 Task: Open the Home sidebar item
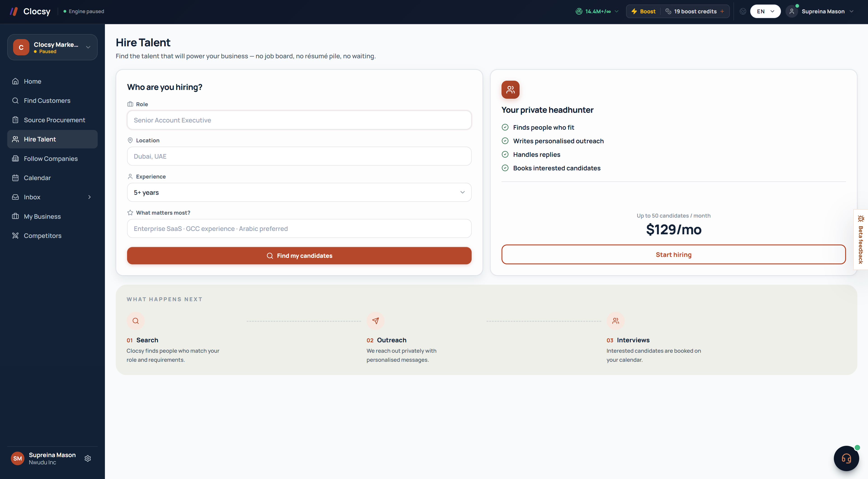click(52, 82)
